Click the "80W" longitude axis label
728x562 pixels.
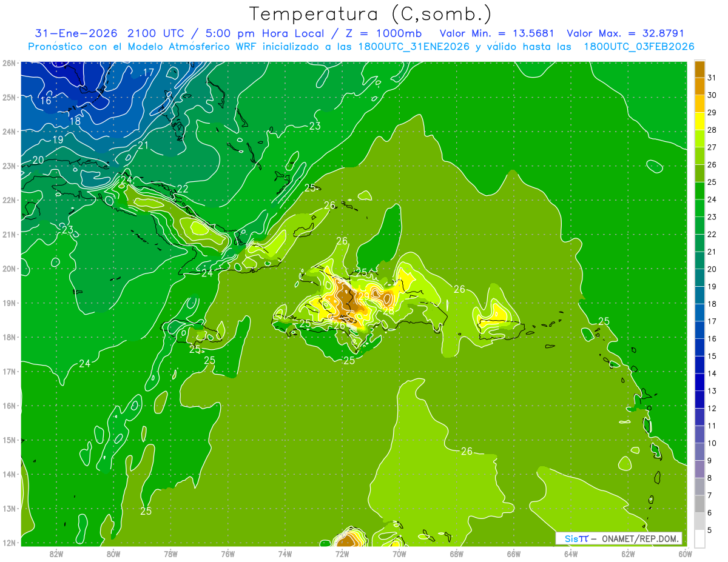(x=113, y=554)
